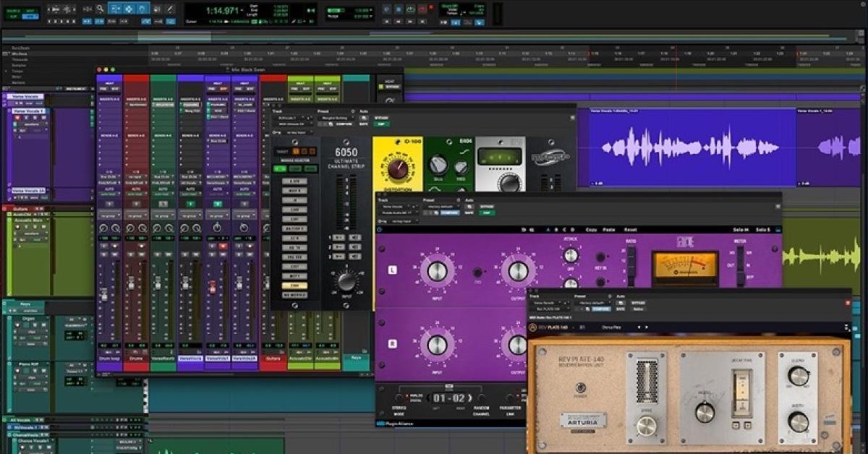The image size is (868, 454).
Task: Select the Grabber tool in the edit toolbar
Action: pyautogui.click(x=129, y=9)
